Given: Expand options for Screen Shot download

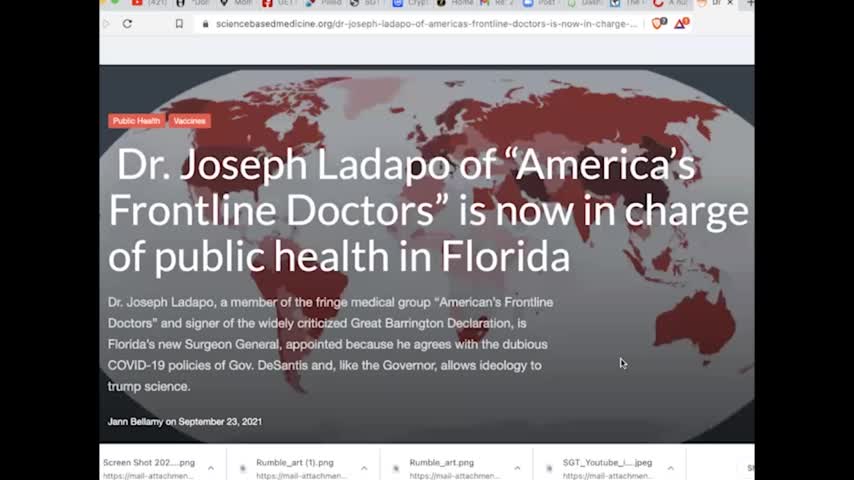Looking at the screenshot, I should point(211,468).
